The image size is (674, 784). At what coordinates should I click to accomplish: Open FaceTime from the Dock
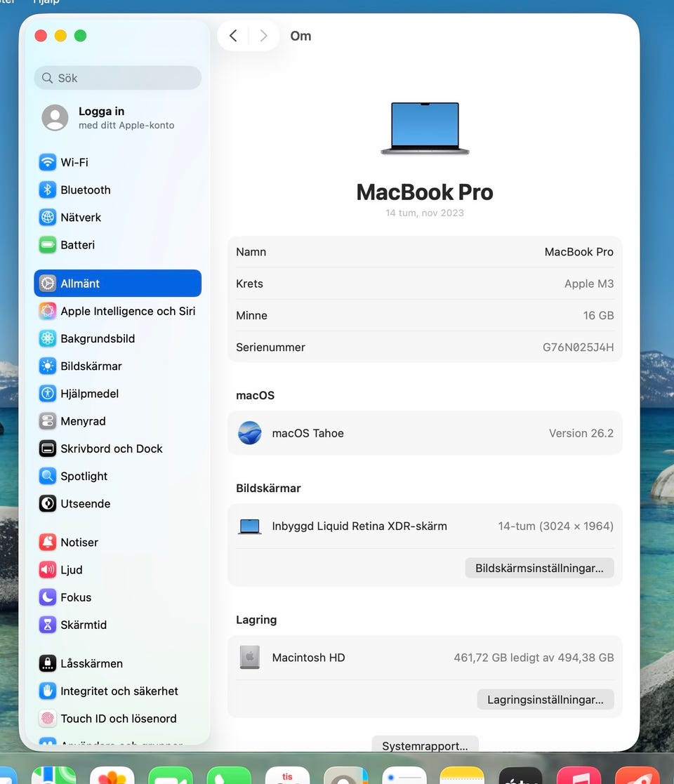[x=170, y=776]
